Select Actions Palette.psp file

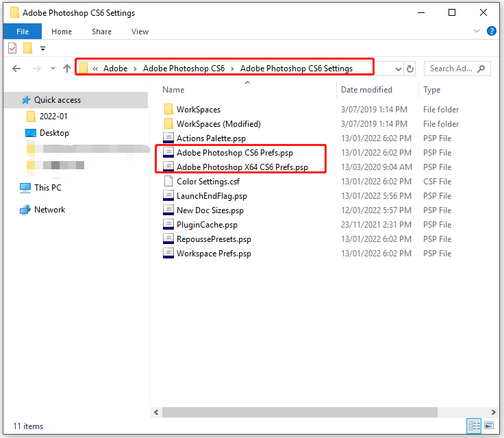(x=211, y=138)
